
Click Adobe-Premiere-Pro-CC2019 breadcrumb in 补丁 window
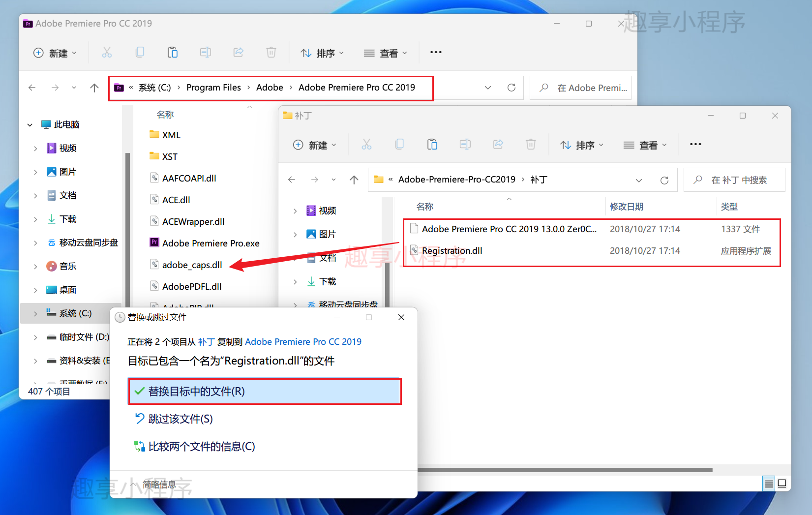(457, 180)
